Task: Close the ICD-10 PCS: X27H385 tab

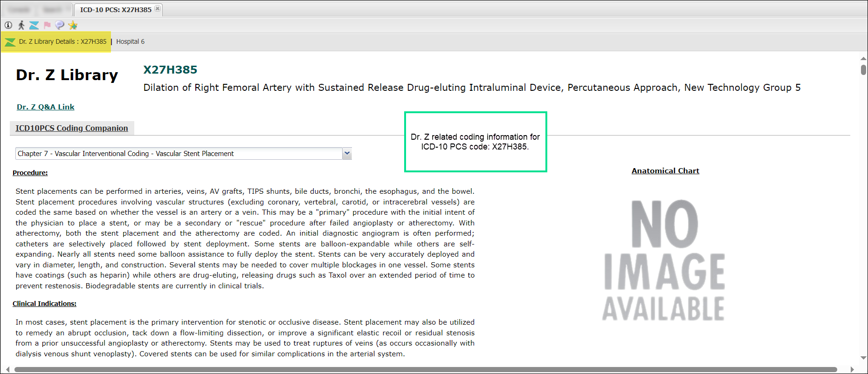Action: 158,9
